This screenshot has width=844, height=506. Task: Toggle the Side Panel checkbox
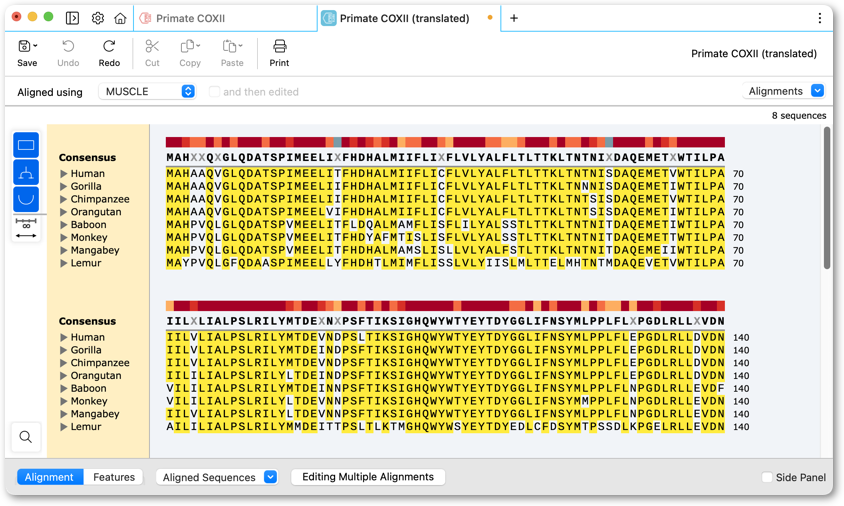click(767, 477)
